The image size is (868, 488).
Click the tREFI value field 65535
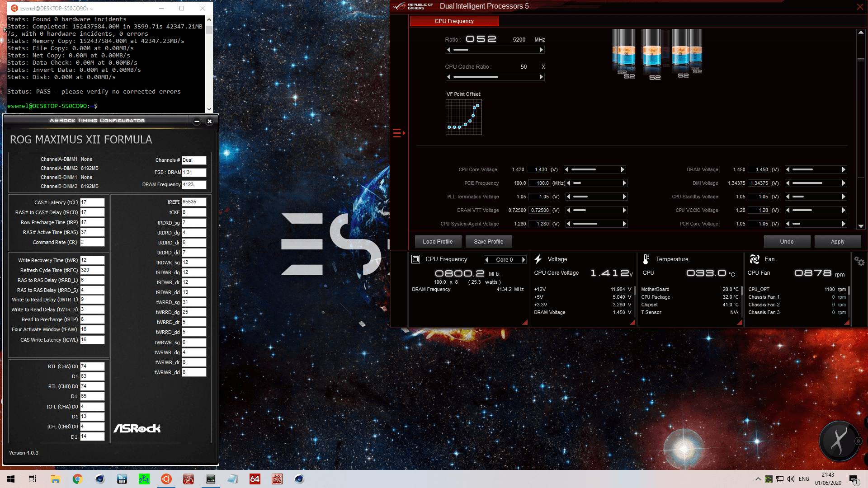[x=194, y=202]
